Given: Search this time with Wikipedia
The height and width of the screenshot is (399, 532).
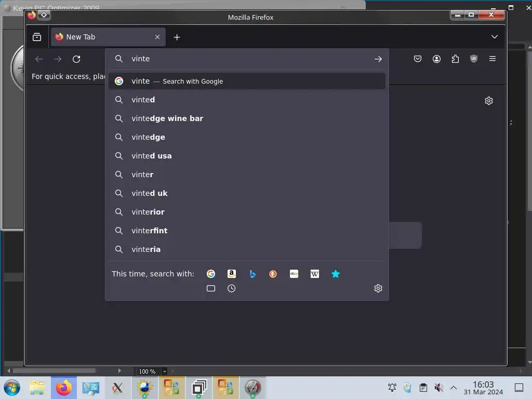Looking at the screenshot, I should coord(314,274).
